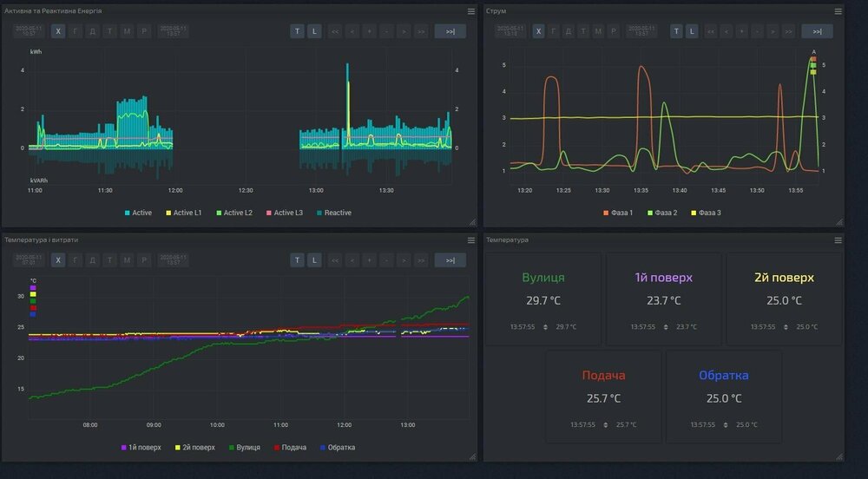The image size is (868, 479).
Task: Select the Р period in Струм panel
Action: point(613,31)
